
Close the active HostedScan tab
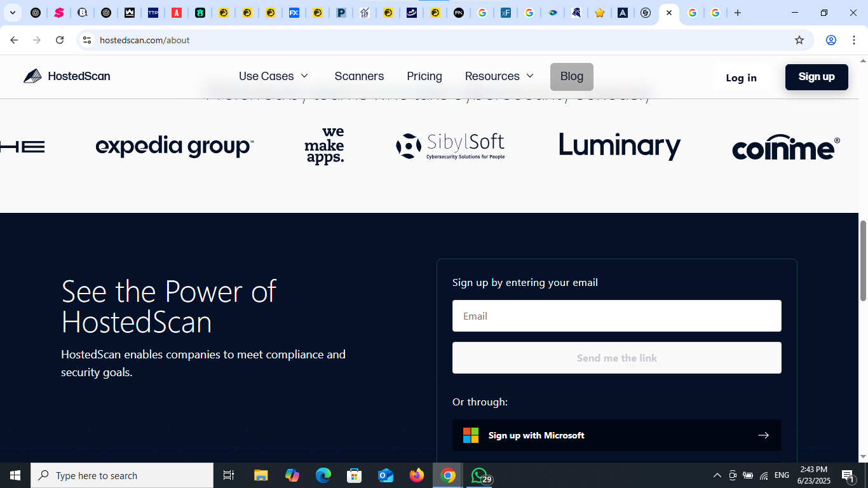click(x=669, y=13)
